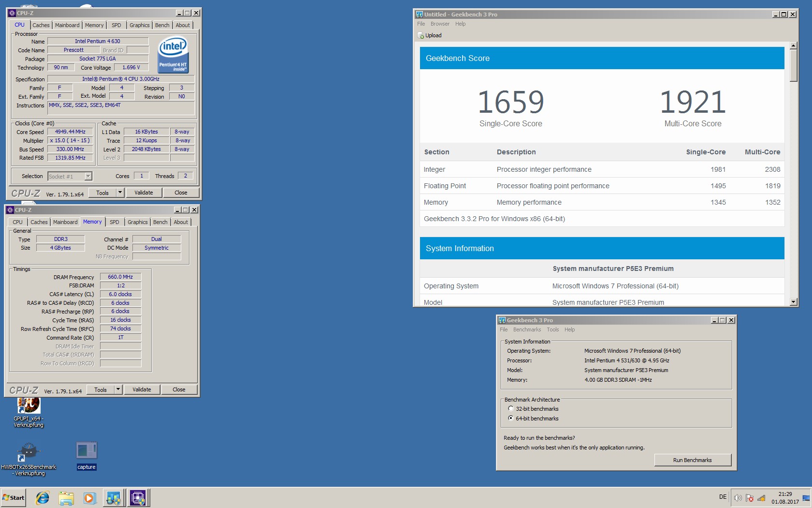The height and width of the screenshot is (508, 812).
Task: Open Tools menu in Geekbench 3 Pro window
Action: click(552, 329)
